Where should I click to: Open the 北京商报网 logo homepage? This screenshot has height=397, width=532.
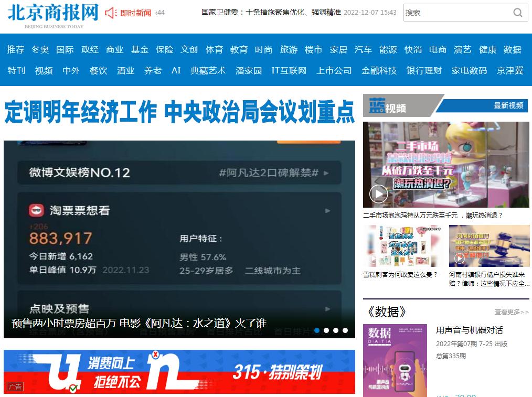click(x=54, y=16)
